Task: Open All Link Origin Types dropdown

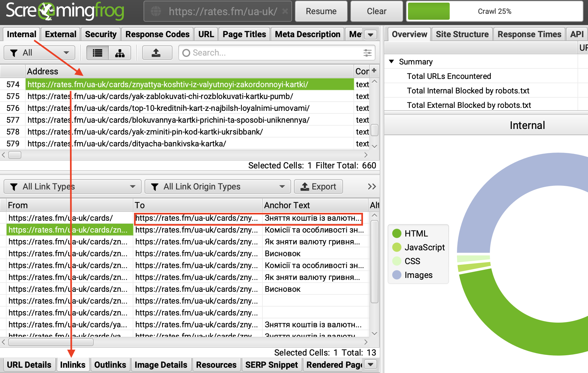Action: click(x=217, y=187)
